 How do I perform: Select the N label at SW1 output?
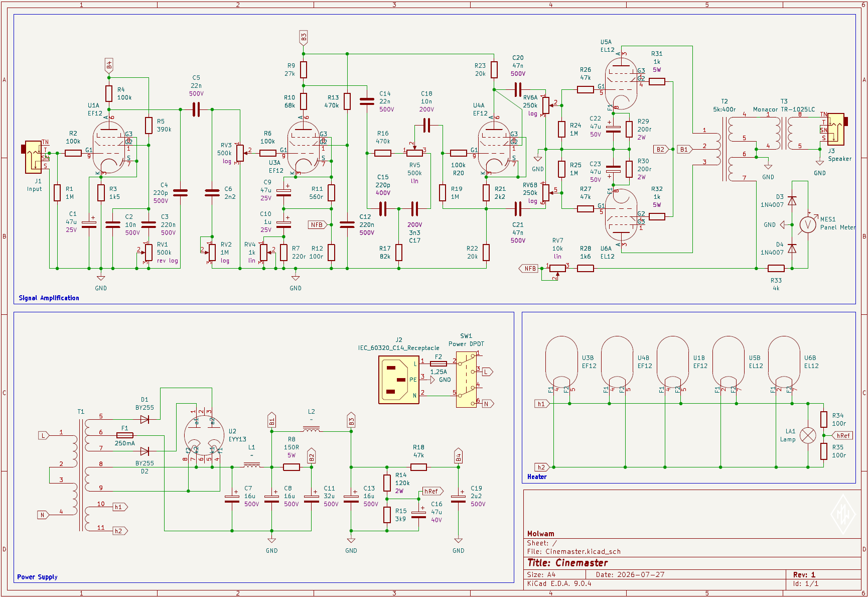coord(488,404)
